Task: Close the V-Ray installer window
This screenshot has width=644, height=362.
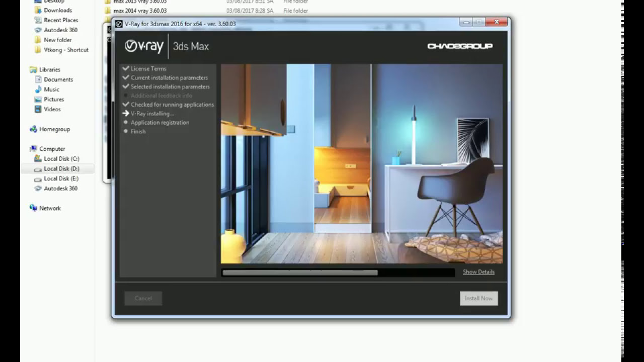Action: 497,22
